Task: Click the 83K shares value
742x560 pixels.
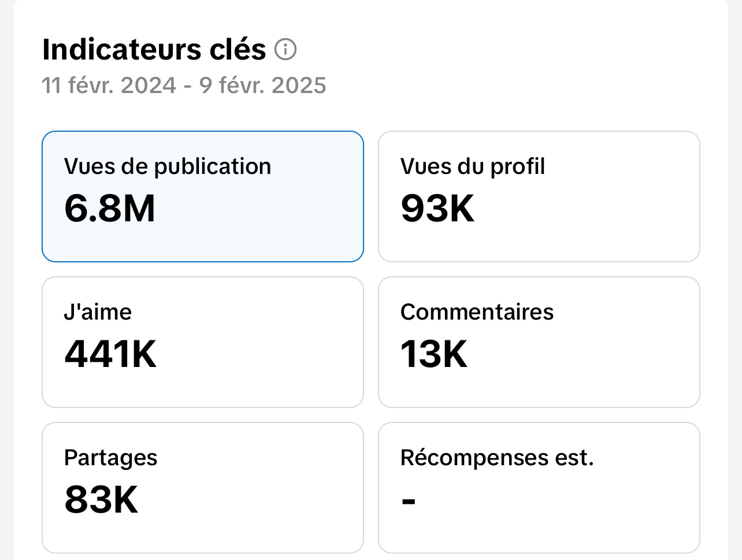Action: coord(101,499)
